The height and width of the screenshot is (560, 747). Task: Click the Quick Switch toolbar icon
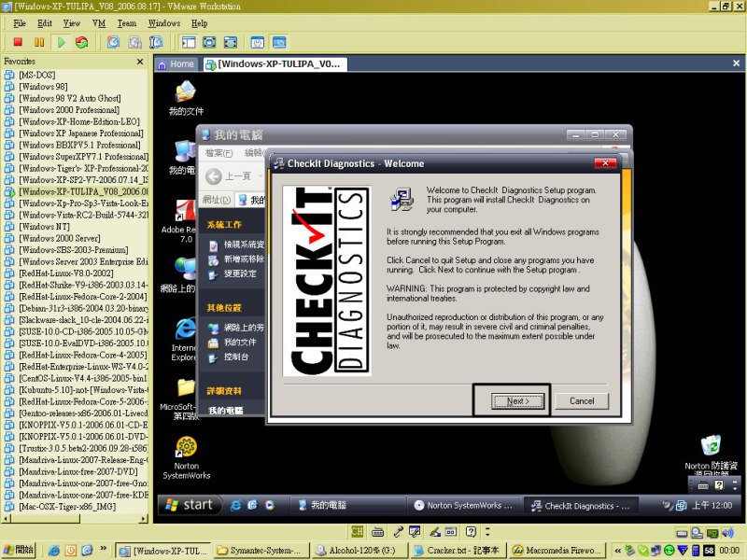tap(209, 42)
